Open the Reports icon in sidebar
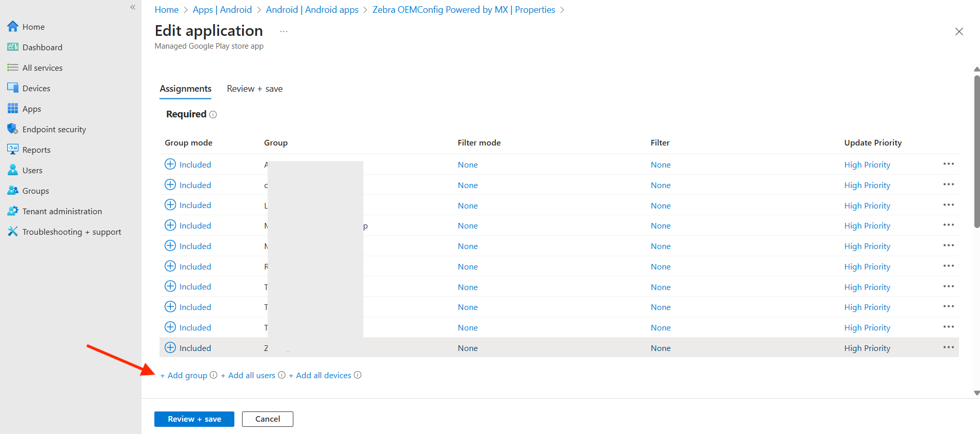 pyautogui.click(x=13, y=149)
